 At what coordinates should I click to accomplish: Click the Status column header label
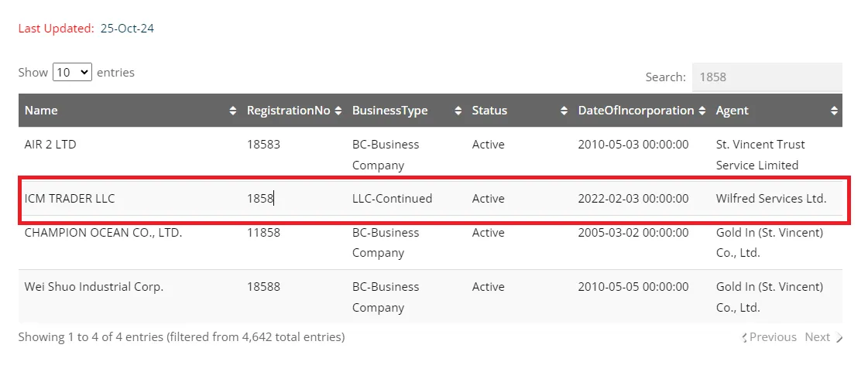(489, 111)
